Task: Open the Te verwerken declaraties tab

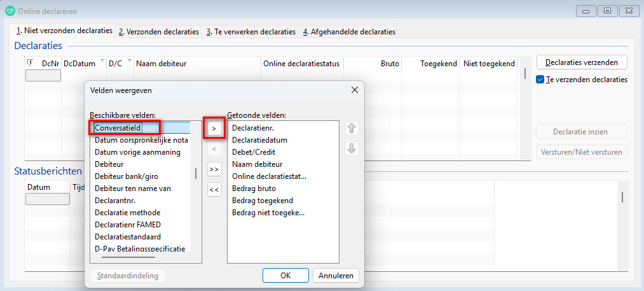Action: click(x=250, y=31)
